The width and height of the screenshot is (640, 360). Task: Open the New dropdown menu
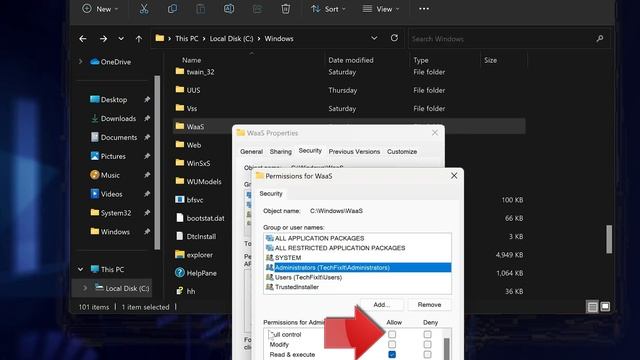(x=100, y=9)
